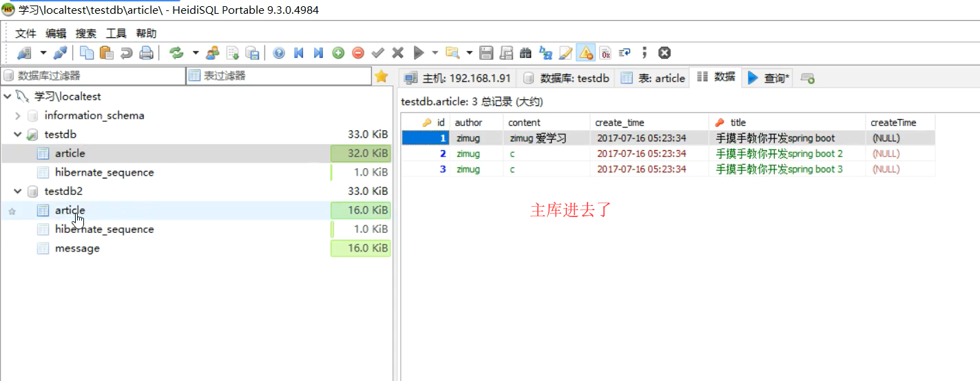Expand the information_schema node
980x381 pixels.
pyautogui.click(x=18, y=116)
